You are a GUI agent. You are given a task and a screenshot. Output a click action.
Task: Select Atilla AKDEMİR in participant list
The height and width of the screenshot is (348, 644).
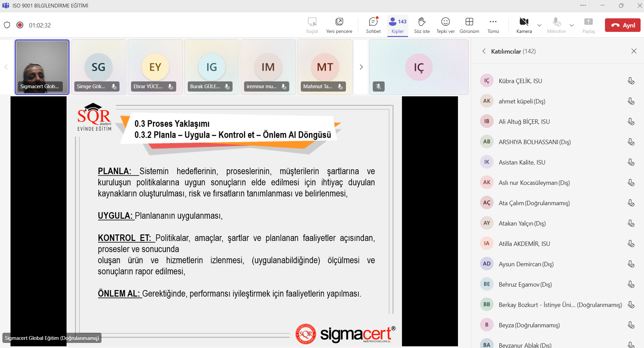[x=524, y=244]
